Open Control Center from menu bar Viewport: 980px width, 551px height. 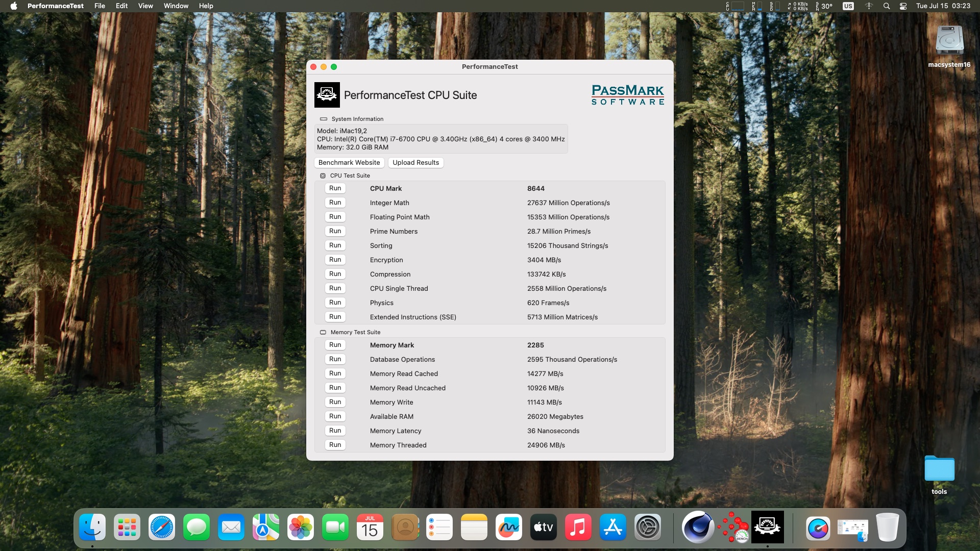click(x=903, y=6)
